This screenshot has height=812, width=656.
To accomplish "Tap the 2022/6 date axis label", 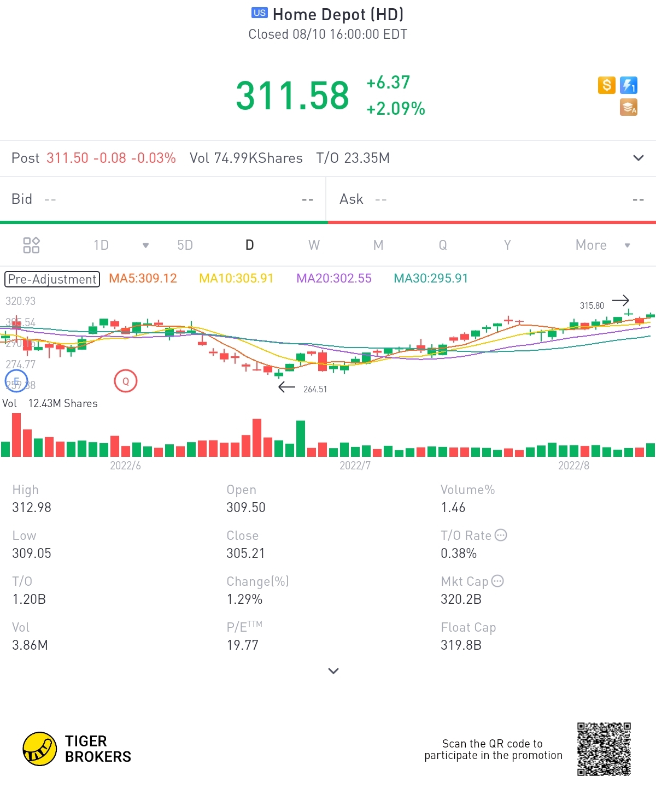I will click(125, 466).
